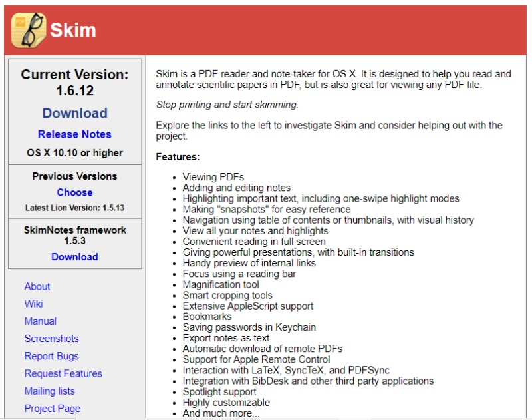
Task: Go to Mailing lists
Action: [49, 391]
